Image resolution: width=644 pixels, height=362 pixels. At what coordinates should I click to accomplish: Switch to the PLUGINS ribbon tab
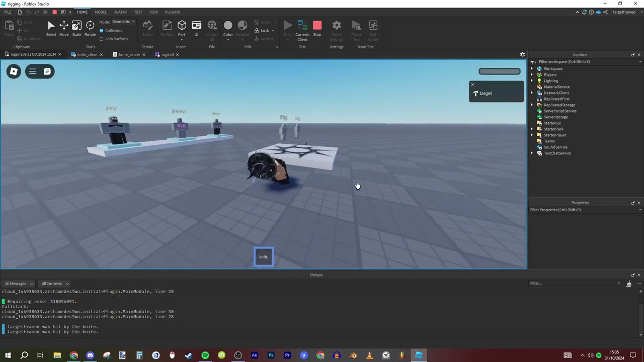[172, 12]
